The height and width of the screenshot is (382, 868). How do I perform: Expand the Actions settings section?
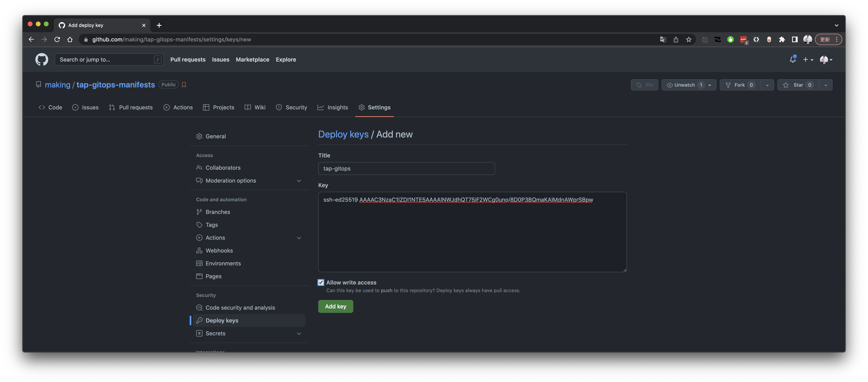point(299,238)
